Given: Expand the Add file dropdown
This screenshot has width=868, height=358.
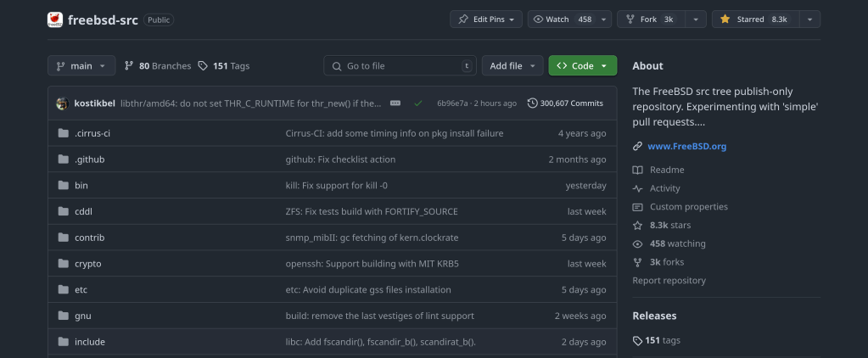Looking at the screenshot, I should pyautogui.click(x=513, y=65).
